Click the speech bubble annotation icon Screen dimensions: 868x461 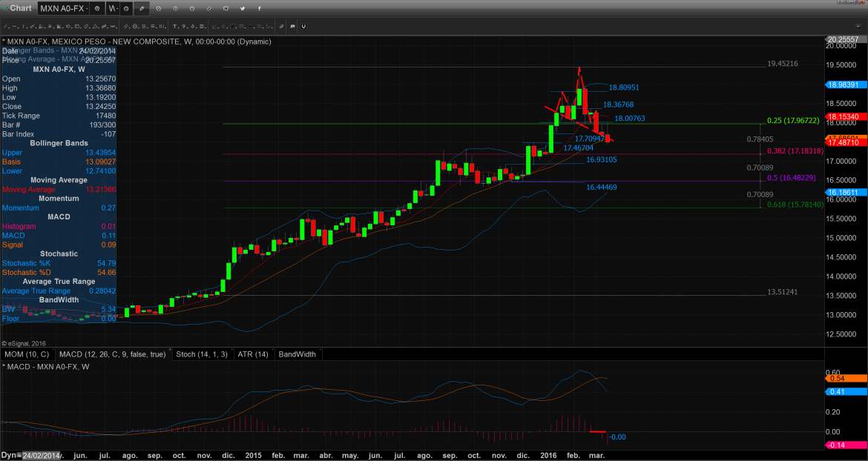(293, 26)
